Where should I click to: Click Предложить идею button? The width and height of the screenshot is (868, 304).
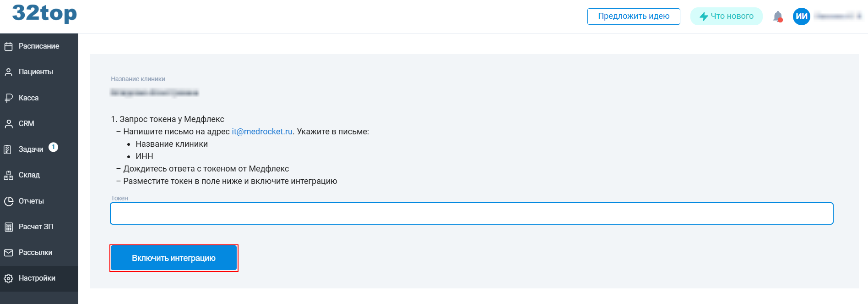pyautogui.click(x=634, y=17)
